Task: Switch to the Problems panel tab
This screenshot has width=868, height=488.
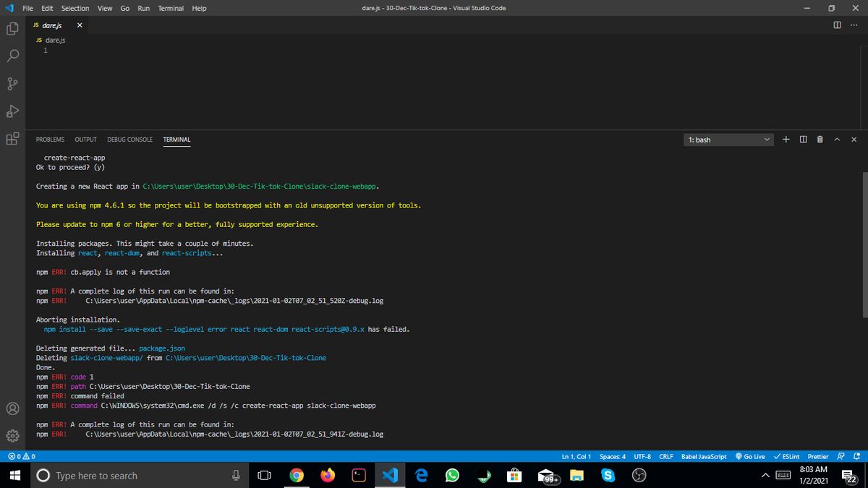Action: pos(50,140)
